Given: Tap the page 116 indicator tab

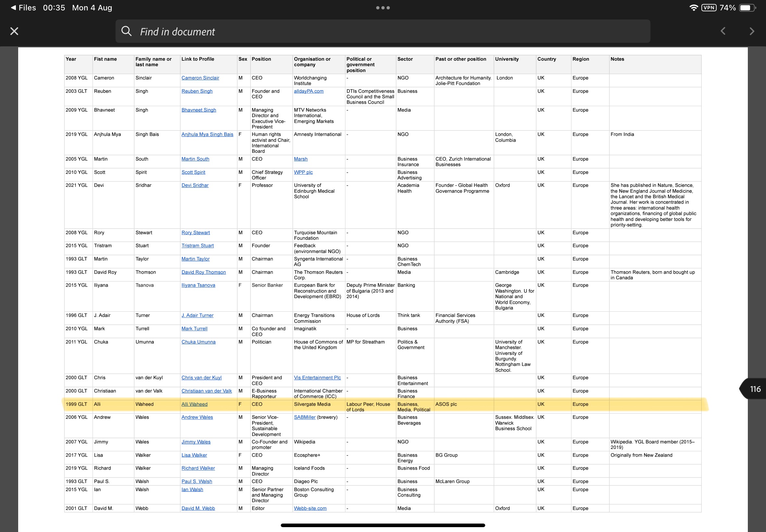Looking at the screenshot, I should pos(753,389).
